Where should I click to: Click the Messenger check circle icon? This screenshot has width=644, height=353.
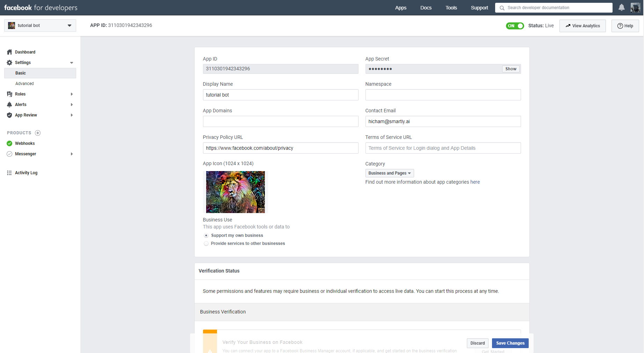9,154
